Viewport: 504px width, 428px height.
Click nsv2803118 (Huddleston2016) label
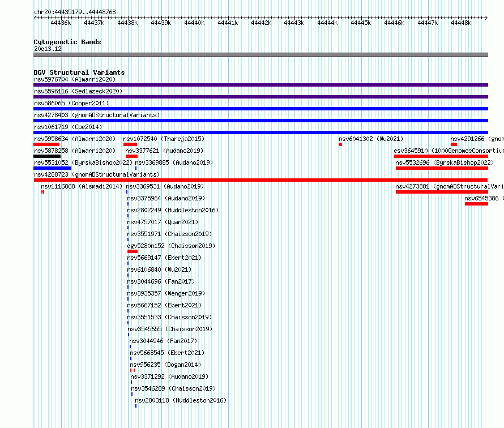(x=181, y=400)
